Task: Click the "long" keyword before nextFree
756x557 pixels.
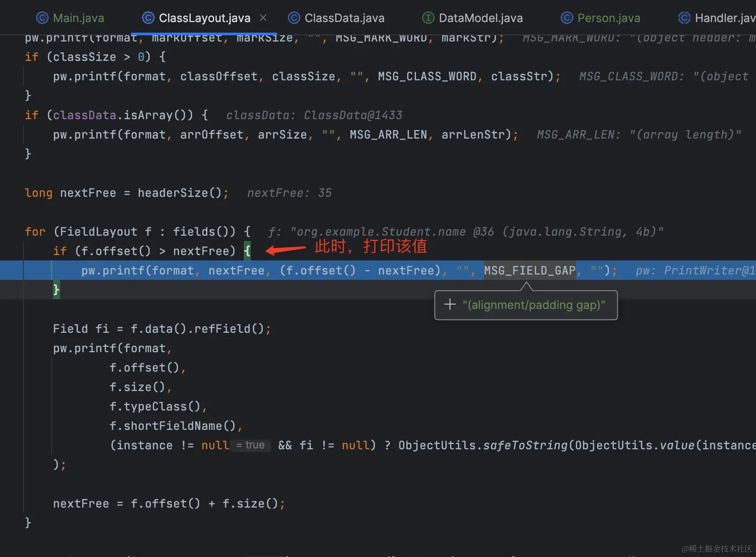Action: pyautogui.click(x=38, y=193)
